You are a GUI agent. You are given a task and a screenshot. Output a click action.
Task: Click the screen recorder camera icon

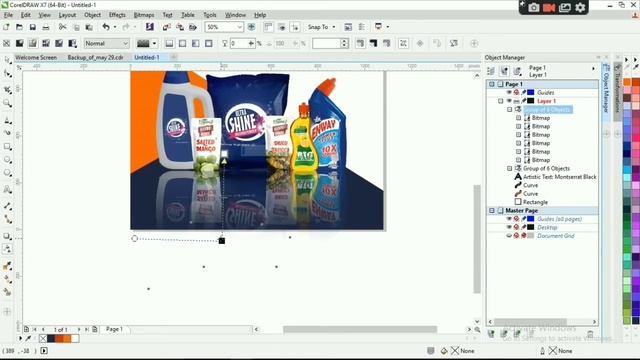[x=533, y=7]
